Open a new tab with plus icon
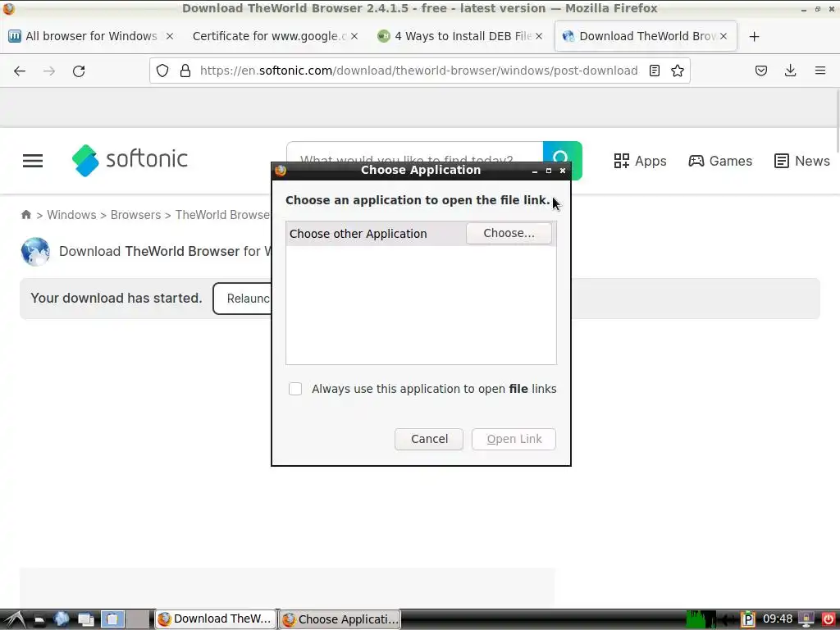Viewport: 840px width, 630px height. point(755,36)
